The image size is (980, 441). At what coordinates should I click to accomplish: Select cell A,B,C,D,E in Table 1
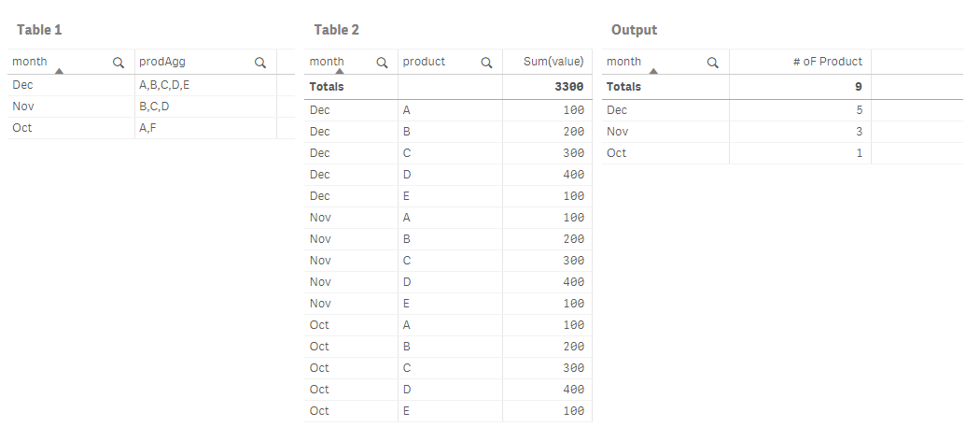tap(164, 85)
